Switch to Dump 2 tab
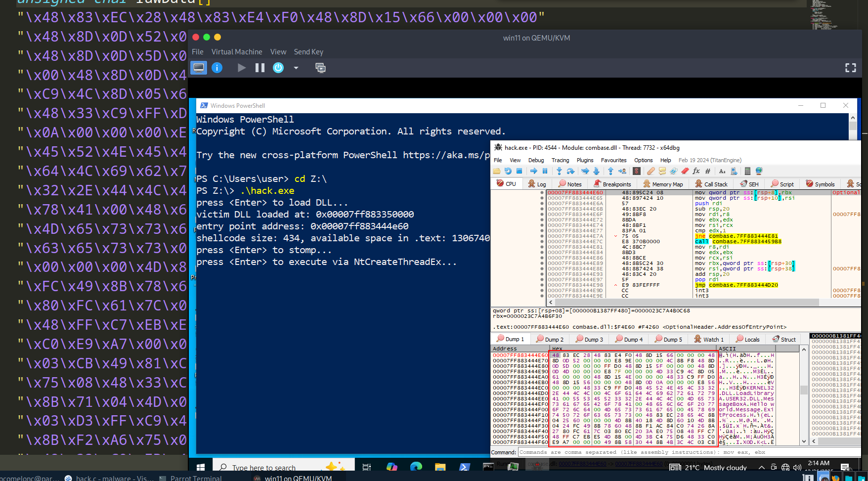The height and width of the screenshot is (481, 868). [x=550, y=339]
